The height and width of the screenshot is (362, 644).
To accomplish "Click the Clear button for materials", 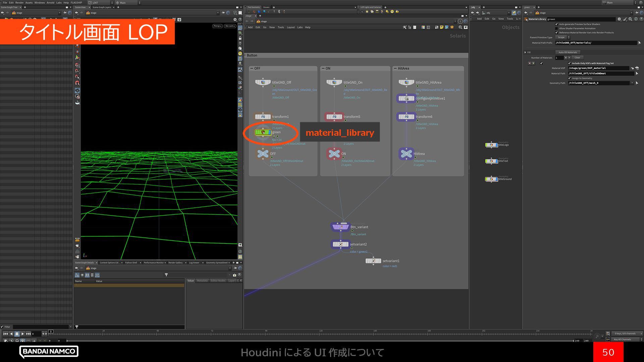I will click(577, 58).
